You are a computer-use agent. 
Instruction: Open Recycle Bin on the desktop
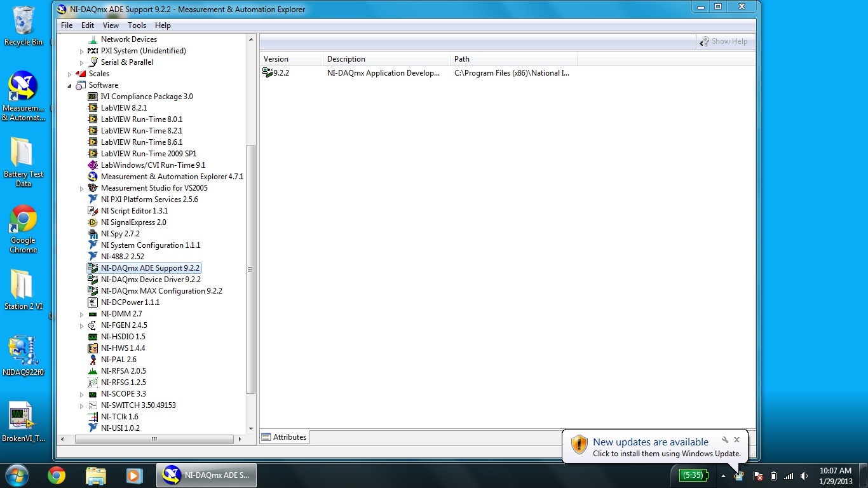tap(24, 26)
